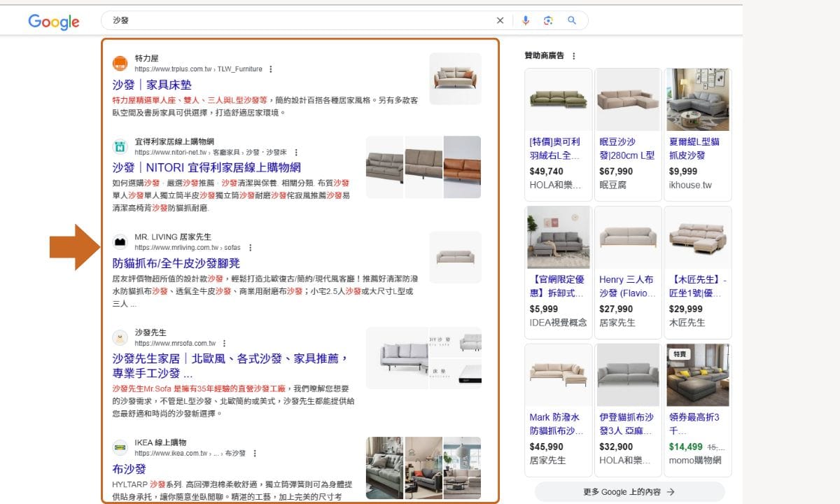Click the 眠豆腐 beige L-shaped sofa image
Image resolution: width=840 pixels, height=504 pixels.
pos(627,99)
